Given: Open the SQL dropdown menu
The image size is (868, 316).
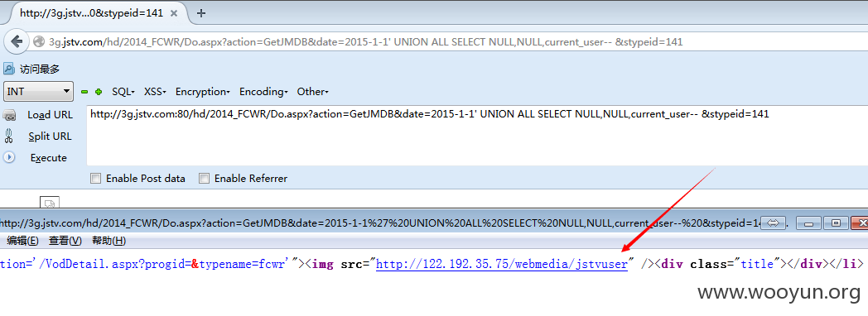Looking at the screenshot, I should click(x=123, y=92).
